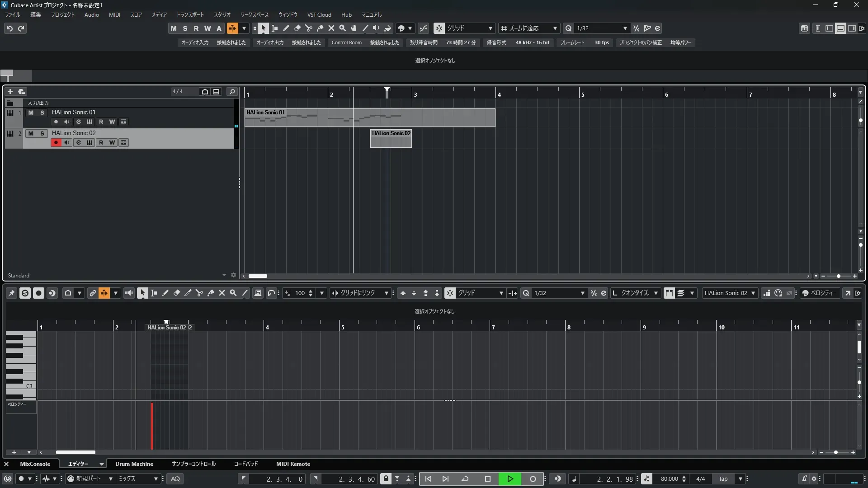
Task: Click the Draw pencil tool in key editor
Action: (x=165, y=293)
